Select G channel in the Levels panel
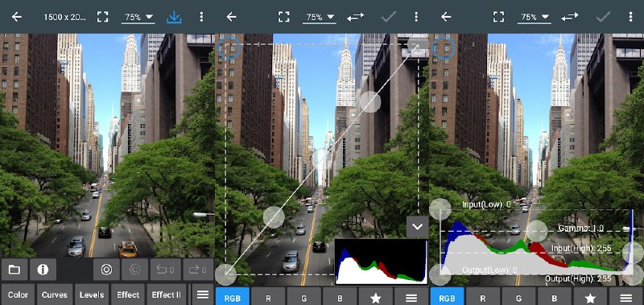This screenshot has height=305, width=644. tap(518, 299)
